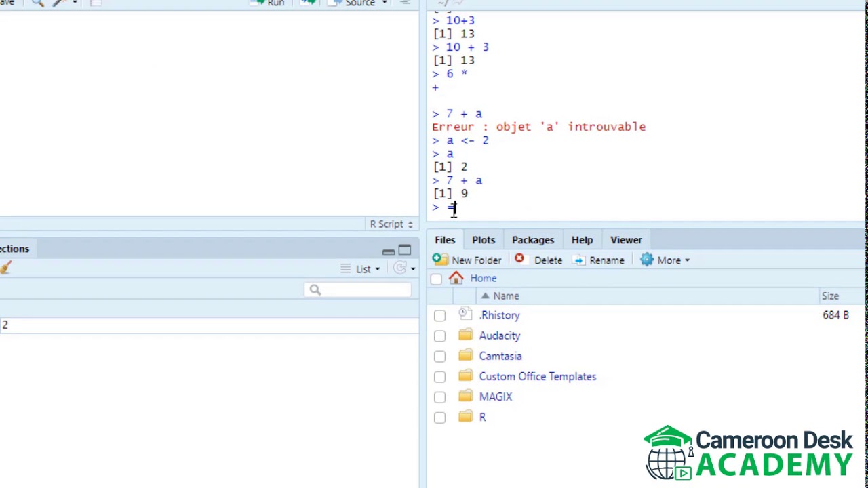Open the find/replace magnifier icon in editor

[x=38, y=3]
